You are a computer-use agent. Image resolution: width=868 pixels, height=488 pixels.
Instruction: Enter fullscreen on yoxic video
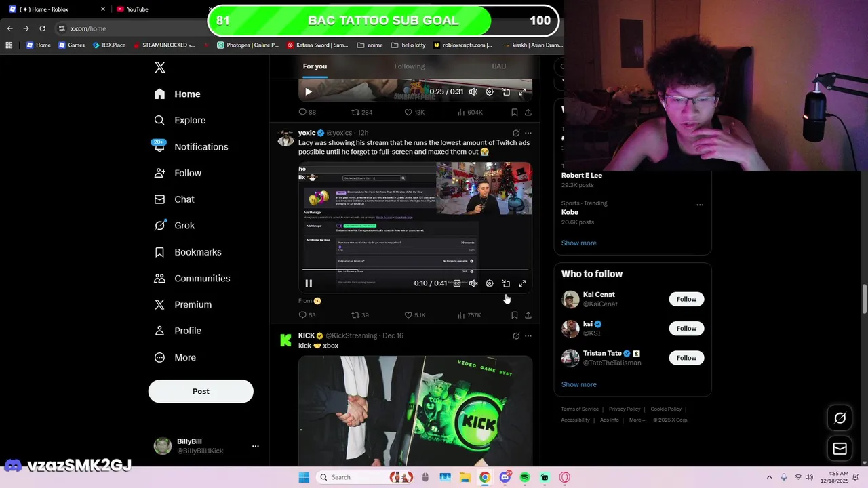[x=522, y=283]
